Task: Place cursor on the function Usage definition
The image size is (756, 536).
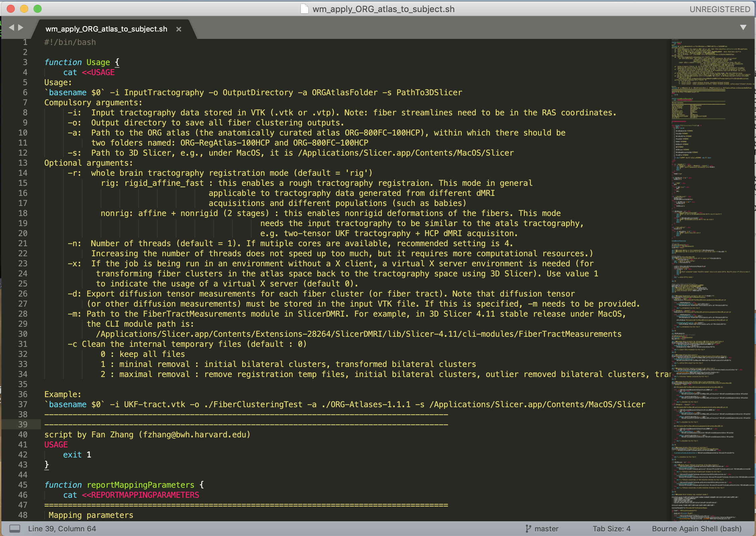Action: [98, 62]
